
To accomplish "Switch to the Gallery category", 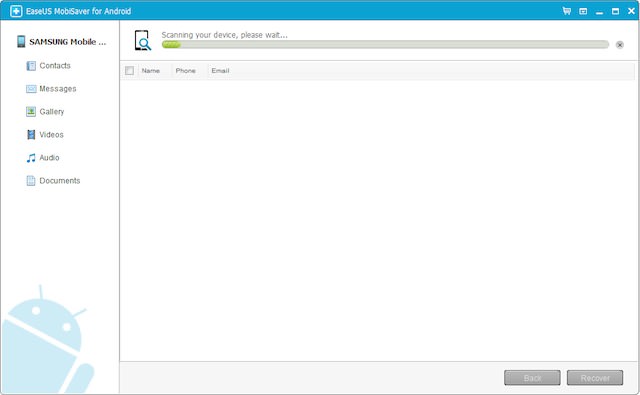I will pos(51,111).
